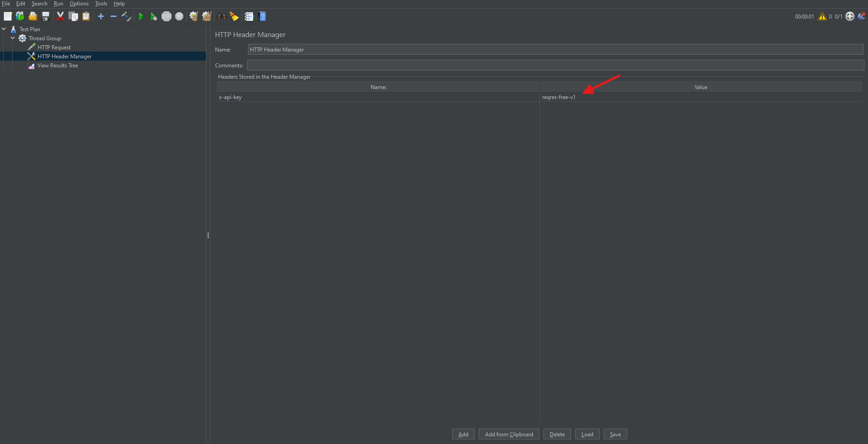This screenshot has width=868, height=444.
Task: Cut the selected element using scissors icon
Action: pyautogui.click(x=60, y=16)
